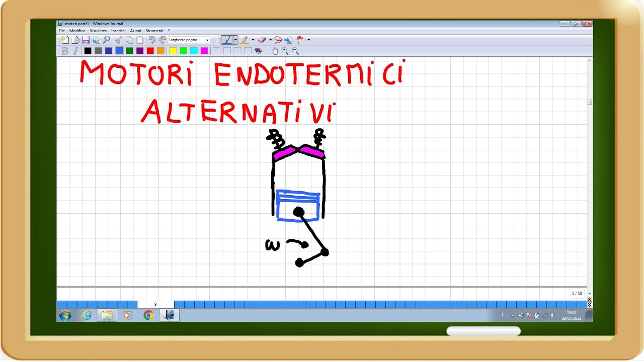Click the recent notes icon
644x362 pixels.
click(75, 40)
